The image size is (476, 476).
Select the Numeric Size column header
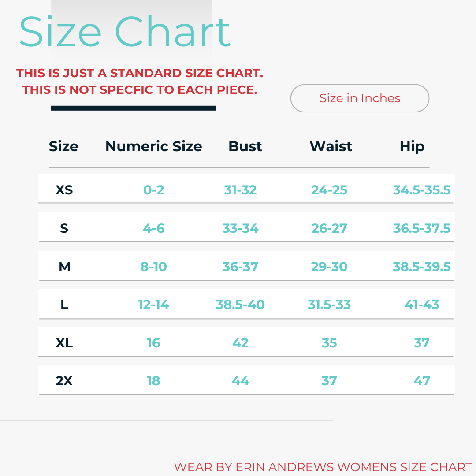153,146
